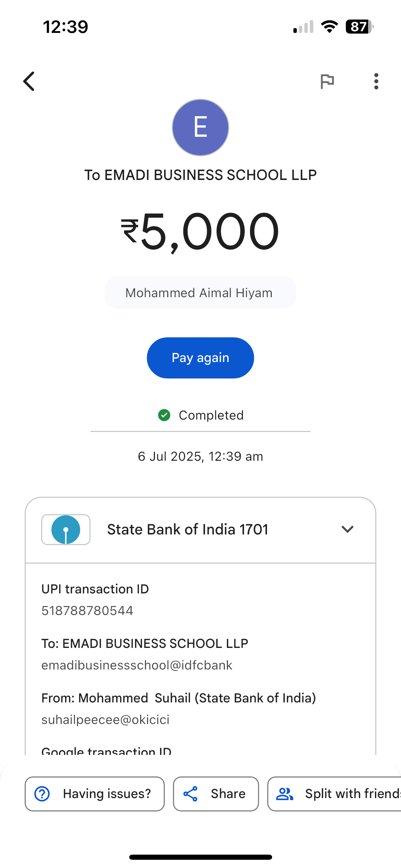Tap the help question mark icon
This screenshot has width=401, height=868.
pyautogui.click(x=42, y=794)
